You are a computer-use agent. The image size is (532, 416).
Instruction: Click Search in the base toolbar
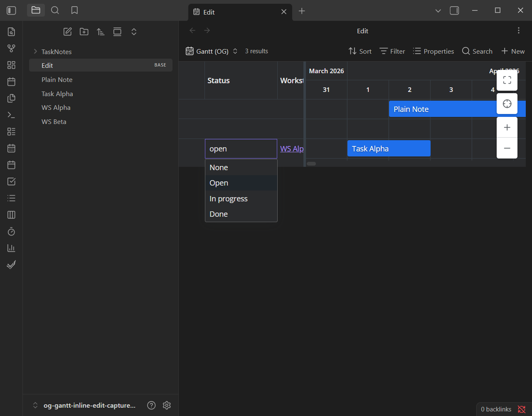pyautogui.click(x=477, y=51)
